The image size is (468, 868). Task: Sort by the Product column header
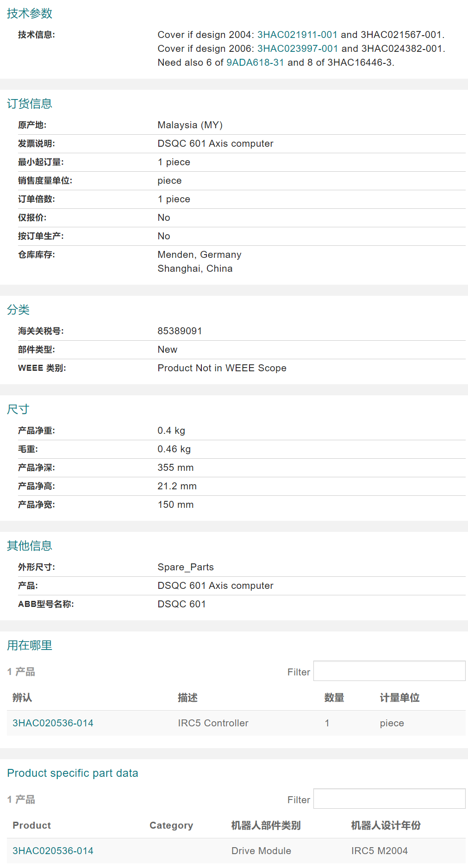pos(31,825)
